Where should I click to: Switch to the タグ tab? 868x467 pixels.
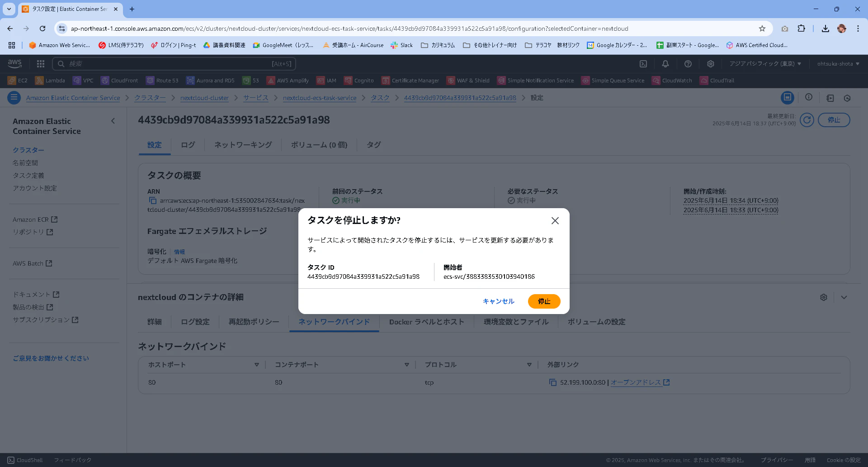point(374,145)
